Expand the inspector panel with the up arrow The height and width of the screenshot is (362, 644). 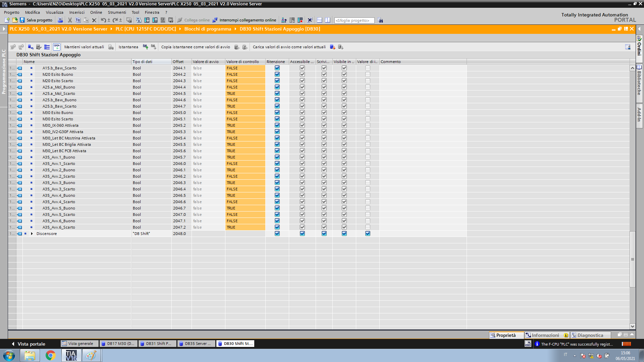632,335
